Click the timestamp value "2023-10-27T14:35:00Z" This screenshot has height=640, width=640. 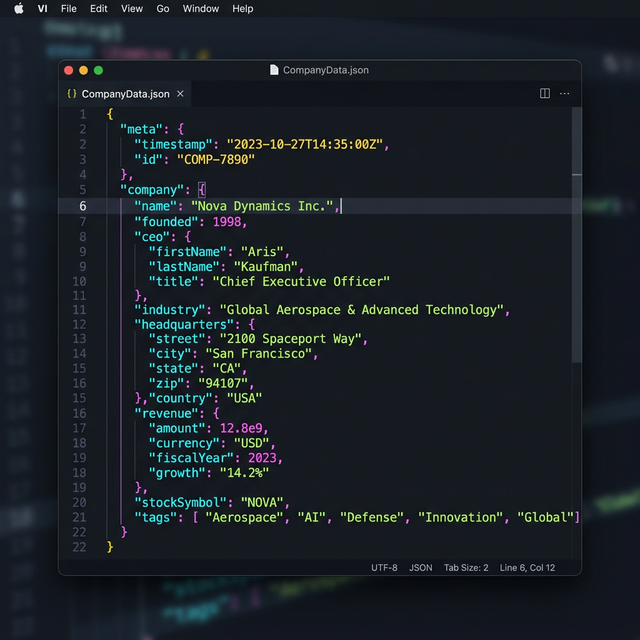(304, 144)
